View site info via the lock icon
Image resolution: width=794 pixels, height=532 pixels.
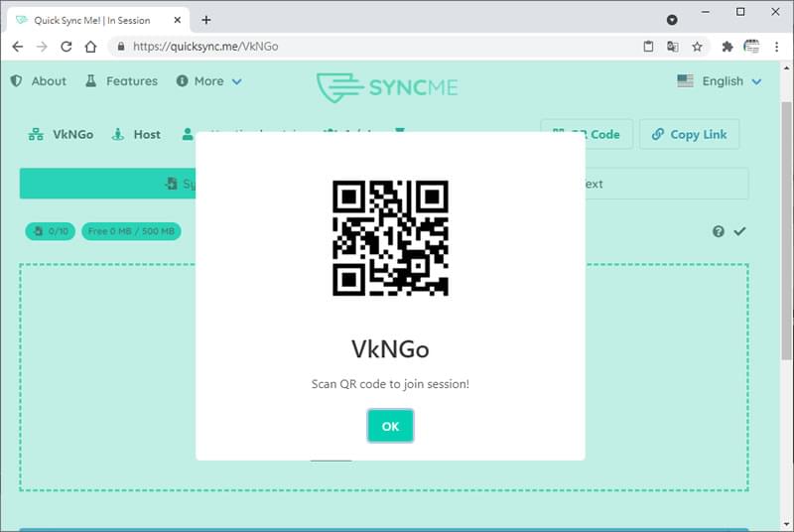click(x=121, y=47)
